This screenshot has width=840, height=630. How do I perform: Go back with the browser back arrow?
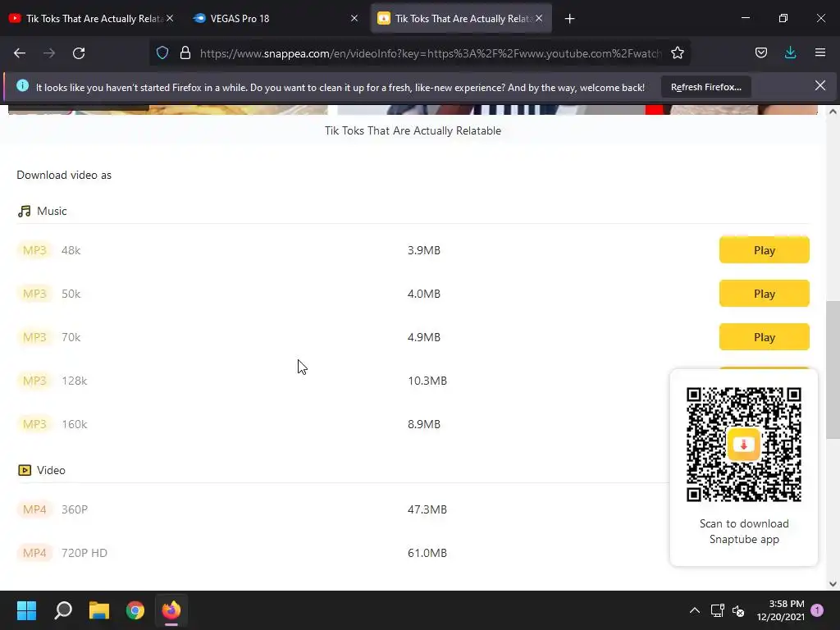[20, 53]
